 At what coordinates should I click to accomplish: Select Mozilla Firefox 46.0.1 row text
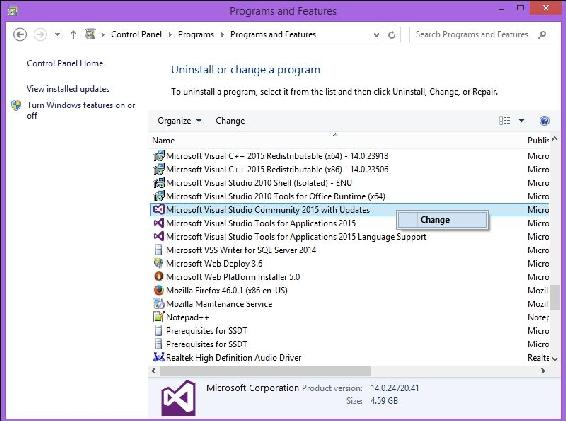click(227, 290)
